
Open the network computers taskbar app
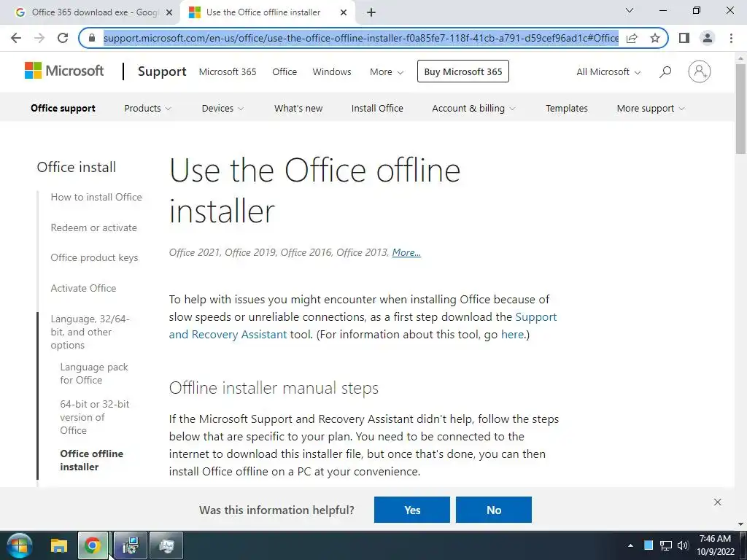pos(130,545)
